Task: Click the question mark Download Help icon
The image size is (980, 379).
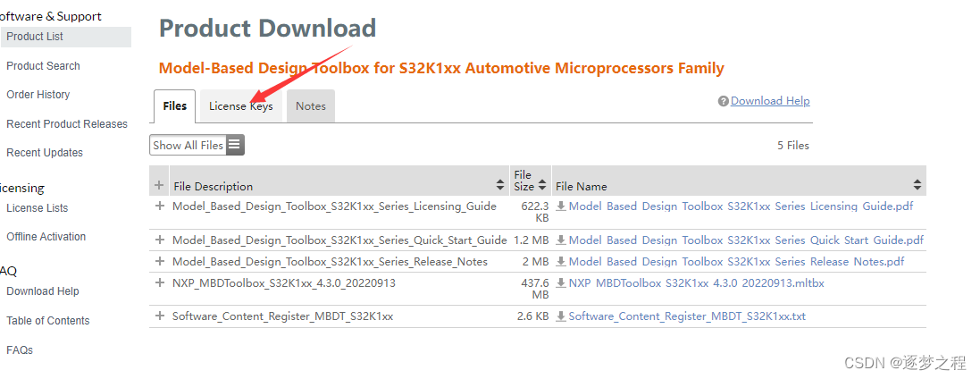Action: [724, 102]
